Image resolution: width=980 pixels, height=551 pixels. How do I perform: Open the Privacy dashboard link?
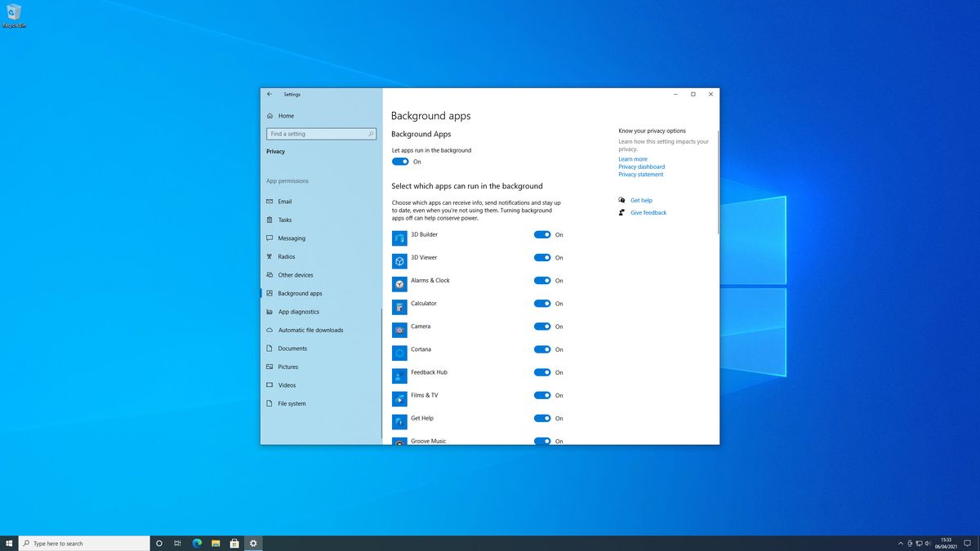[641, 167]
